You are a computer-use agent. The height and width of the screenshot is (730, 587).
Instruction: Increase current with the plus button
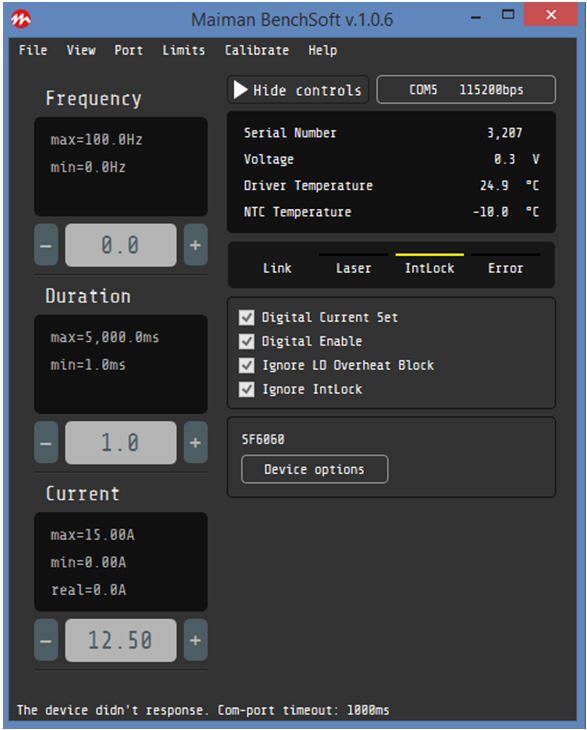[196, 640]
